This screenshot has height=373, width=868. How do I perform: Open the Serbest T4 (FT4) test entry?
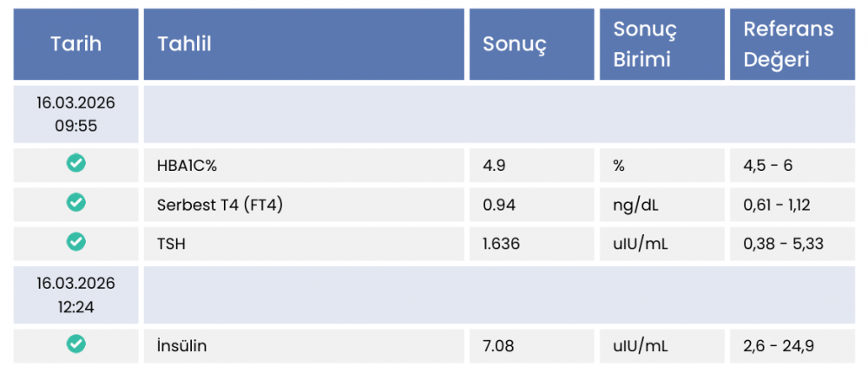click(x=220, y=205)
